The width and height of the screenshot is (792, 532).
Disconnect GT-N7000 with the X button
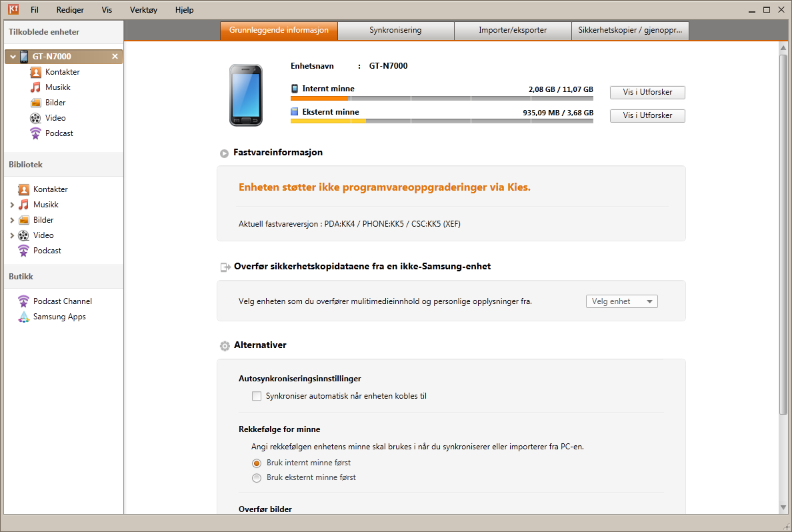[x=115, y=56]
